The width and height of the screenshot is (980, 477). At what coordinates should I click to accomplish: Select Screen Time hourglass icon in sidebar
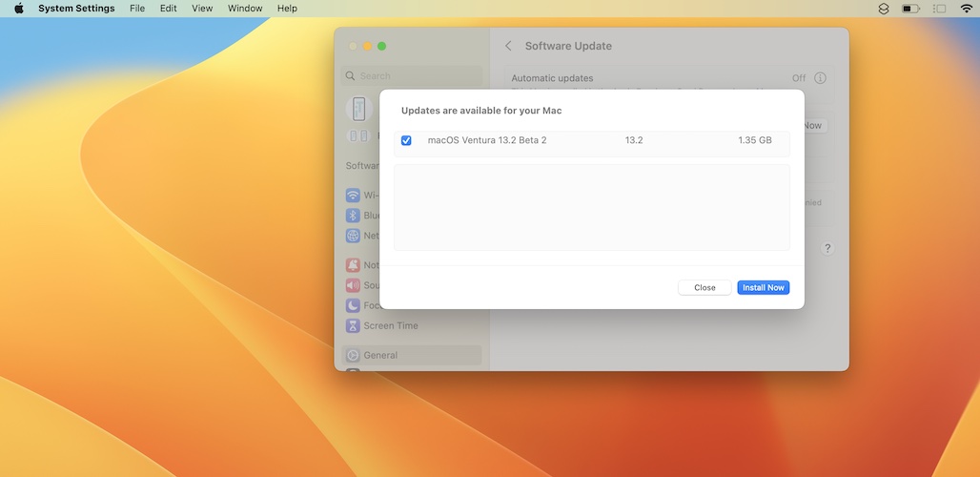tap(353, 325)
